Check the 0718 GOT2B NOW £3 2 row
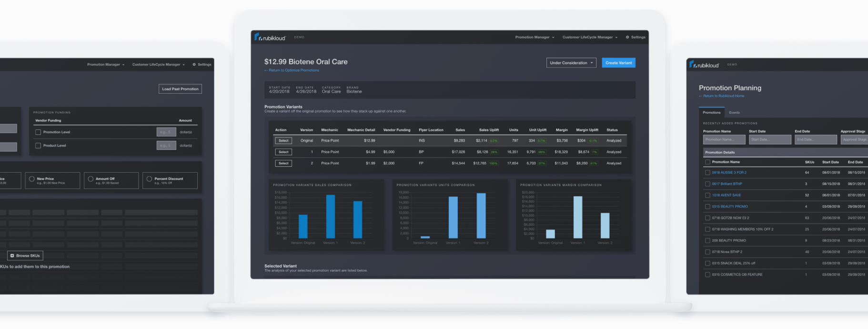This screenshot has height=329, width=868. tap(707, 219)
